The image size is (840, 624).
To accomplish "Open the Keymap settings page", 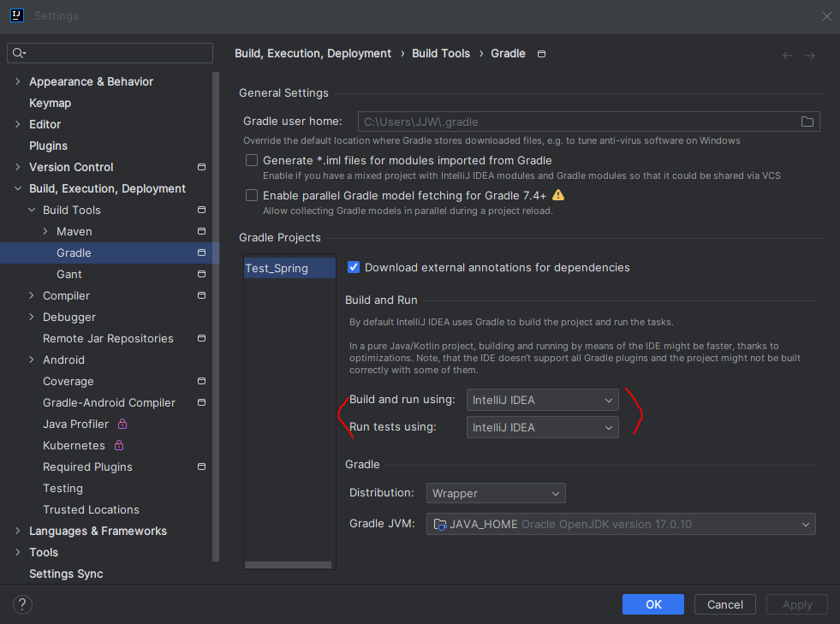I will (x=50, y=103).
